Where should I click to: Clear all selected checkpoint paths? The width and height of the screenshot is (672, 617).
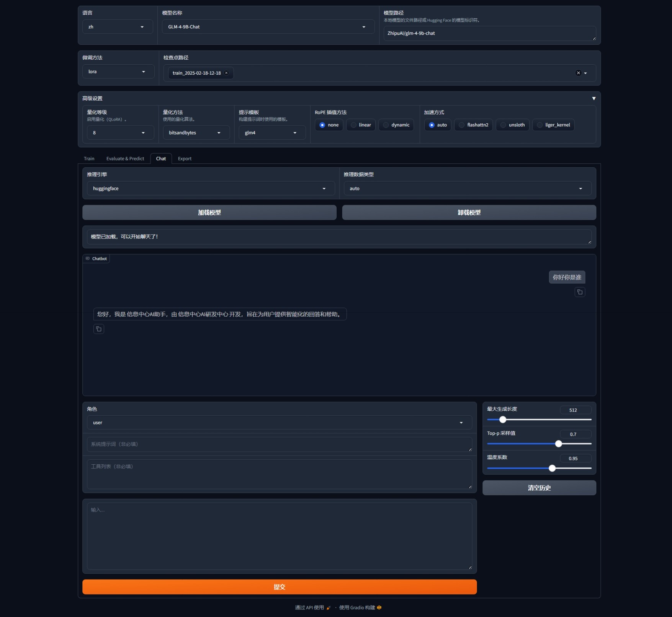point(578,73)
